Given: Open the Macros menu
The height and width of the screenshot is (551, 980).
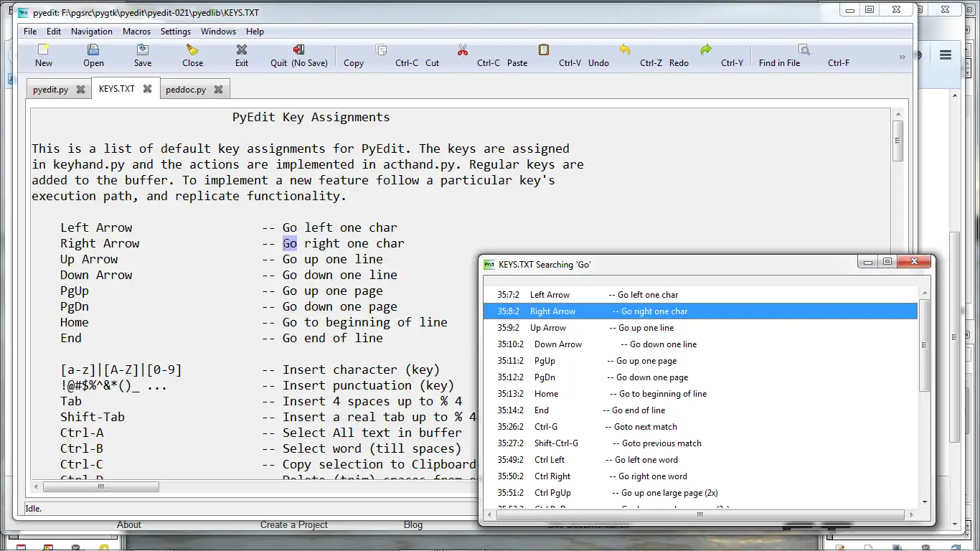Looking at the screenshot, I should click(136, 32).
